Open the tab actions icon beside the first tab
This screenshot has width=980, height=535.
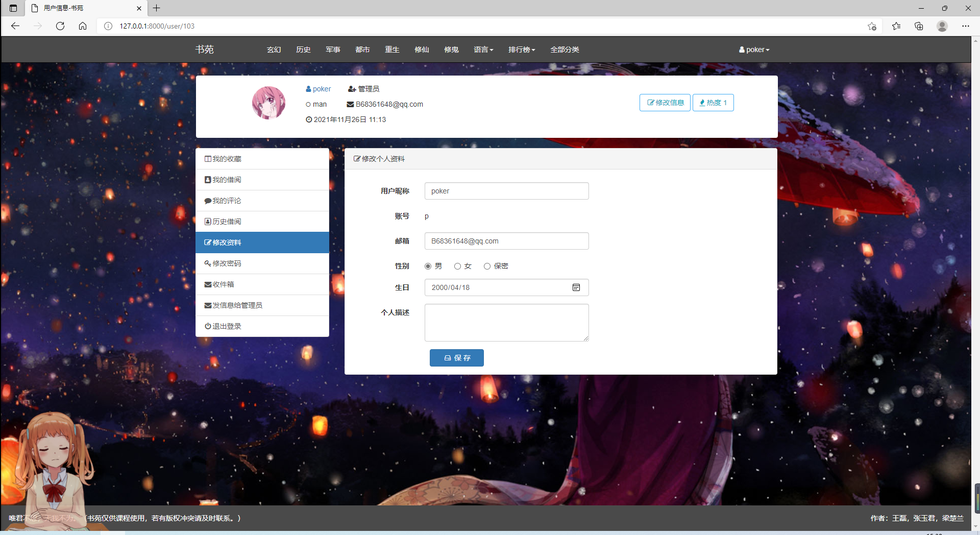pyautogui.click(x=13, y=8)
